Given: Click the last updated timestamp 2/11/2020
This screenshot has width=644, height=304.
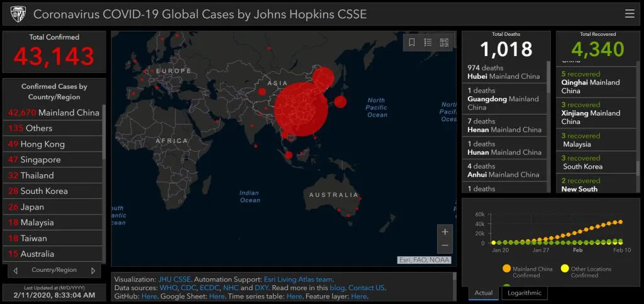Looking at the screenshot, I should pyautogui.click(x=54, y=295).
